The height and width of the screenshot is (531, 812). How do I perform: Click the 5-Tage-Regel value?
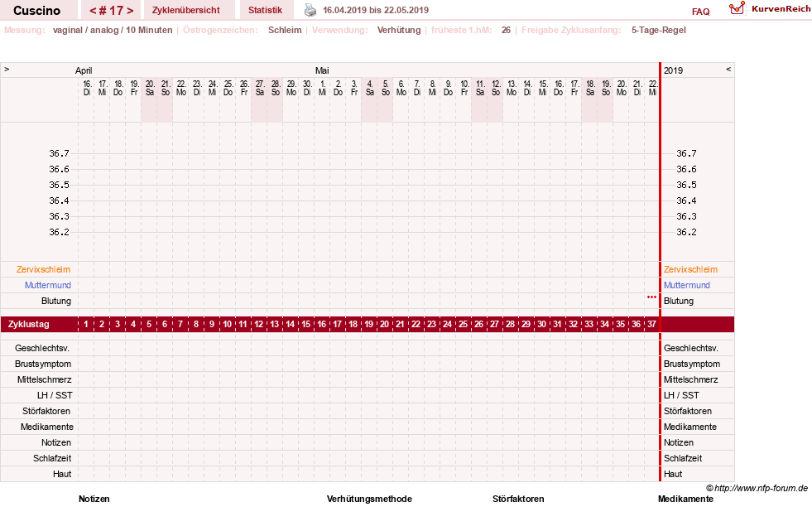tap(658, 30)
